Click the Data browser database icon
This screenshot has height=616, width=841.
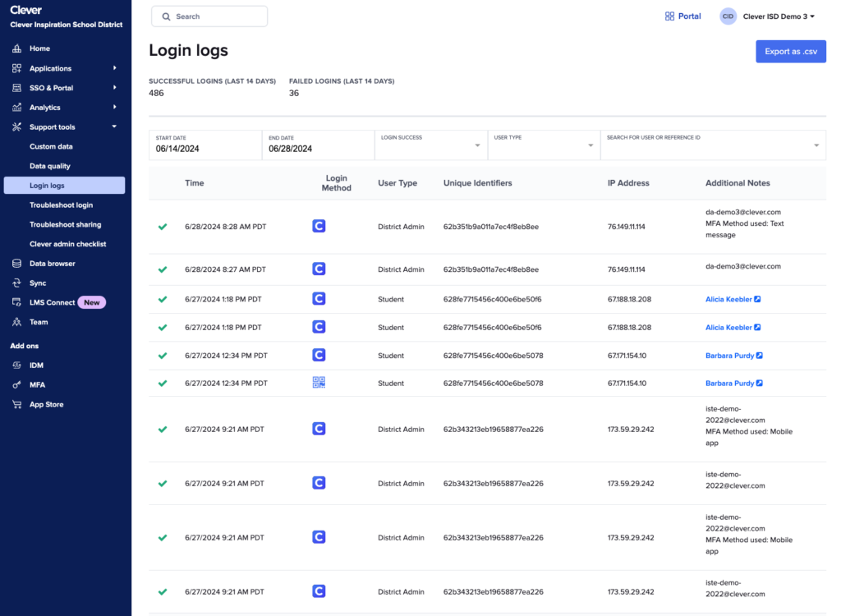click(x=16, y=264)
